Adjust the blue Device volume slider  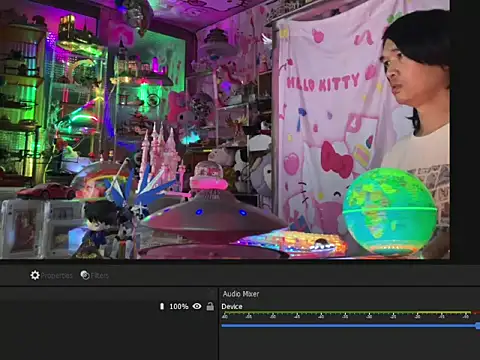pyautogui.click(x=351, y=326)
